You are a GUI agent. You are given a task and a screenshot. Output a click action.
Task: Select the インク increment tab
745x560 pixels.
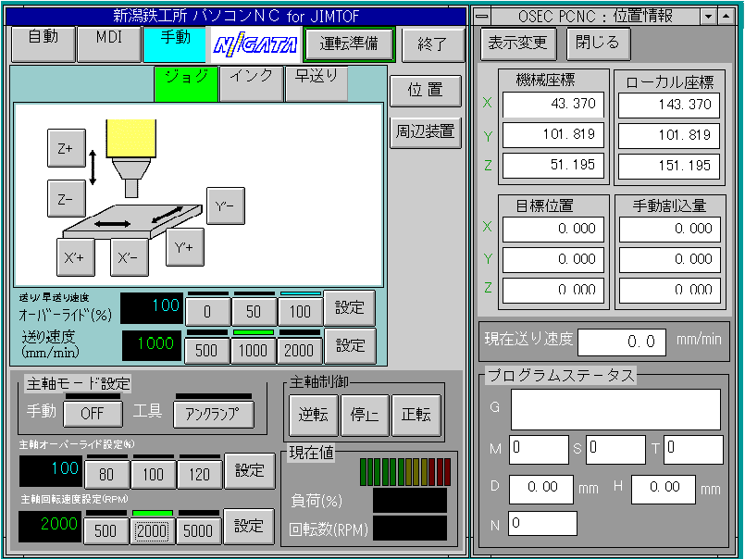tap(251, 83)
